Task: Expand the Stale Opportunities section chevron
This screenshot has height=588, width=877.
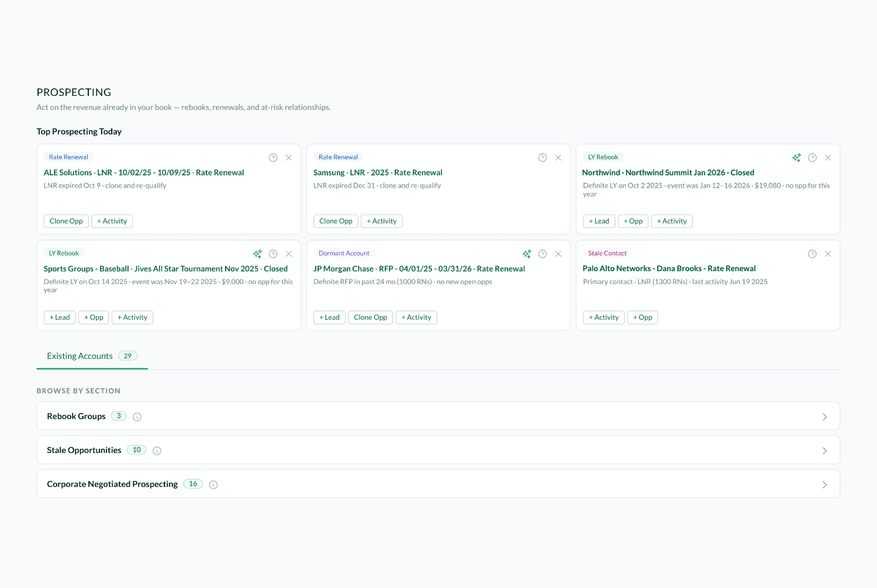Action: (824, 451)
